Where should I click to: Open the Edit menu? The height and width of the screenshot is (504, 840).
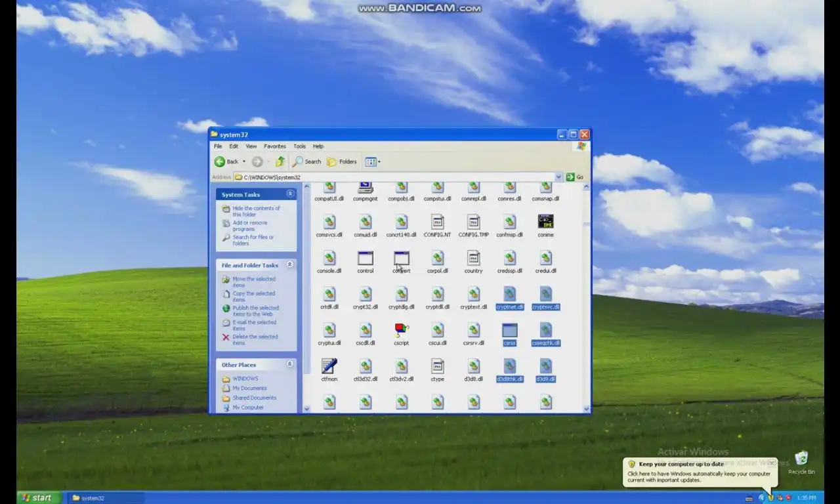(x=234, y=146)
